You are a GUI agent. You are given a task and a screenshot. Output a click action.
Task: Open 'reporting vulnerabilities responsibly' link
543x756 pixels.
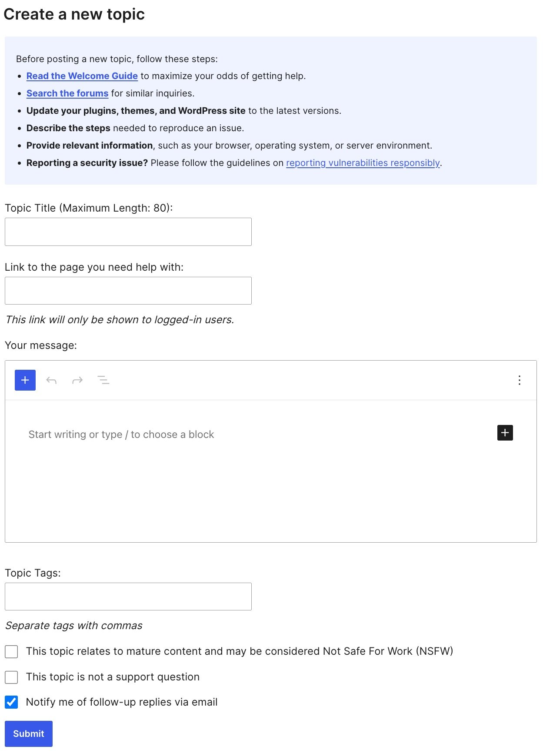click(x=363, y=163)
